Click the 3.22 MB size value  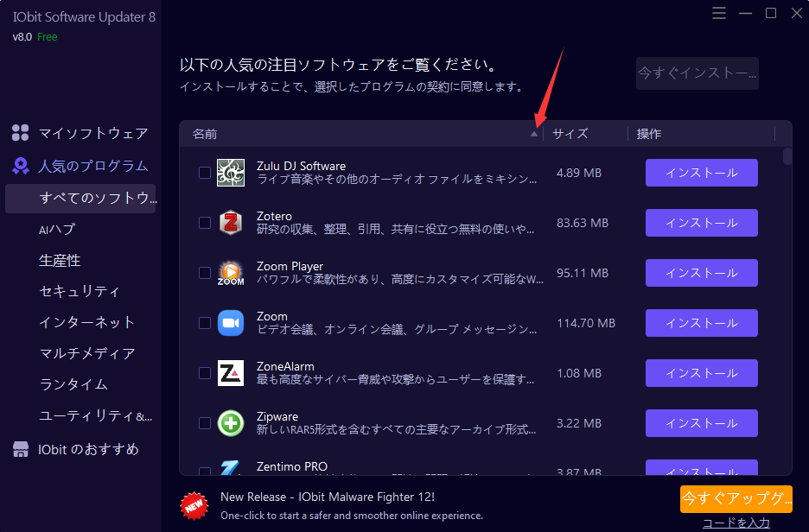click(579, 423)
